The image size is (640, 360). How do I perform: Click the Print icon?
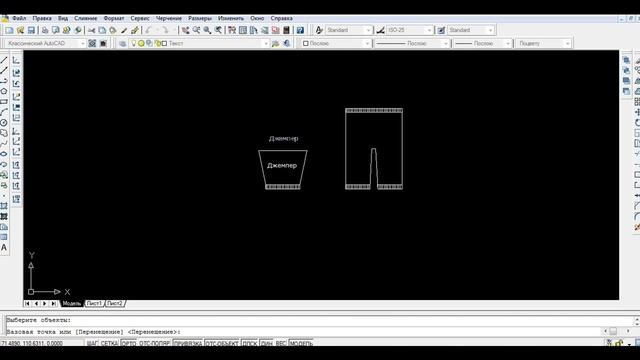point(45,30)
